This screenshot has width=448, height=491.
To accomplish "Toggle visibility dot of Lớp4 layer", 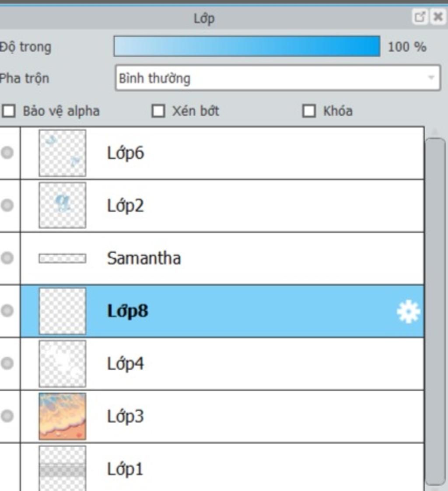I will [x=7, y=363].
